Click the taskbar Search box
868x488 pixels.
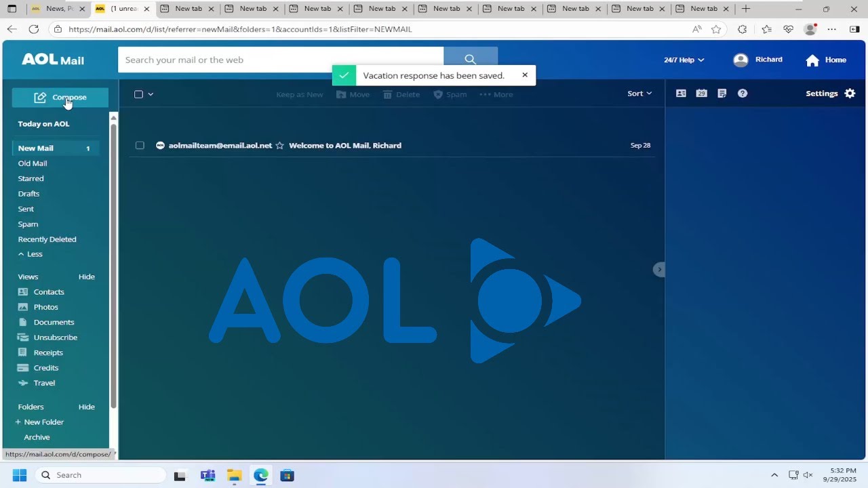[100, 475]
